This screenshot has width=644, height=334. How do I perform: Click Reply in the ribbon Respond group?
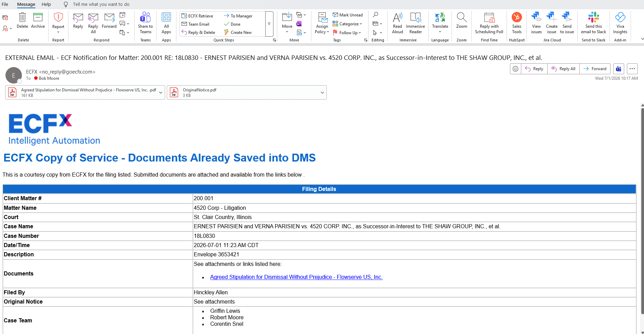[78, 21]
